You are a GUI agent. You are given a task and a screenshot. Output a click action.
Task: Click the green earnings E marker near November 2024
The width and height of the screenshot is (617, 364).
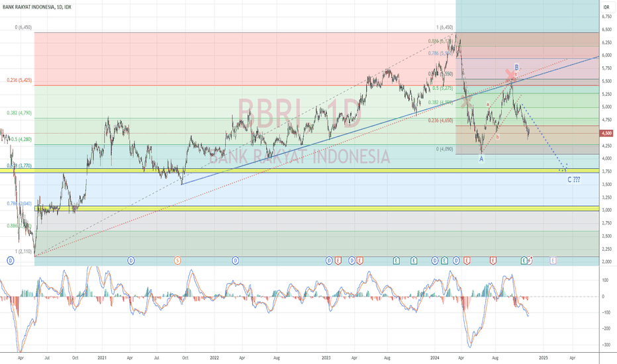524,261
